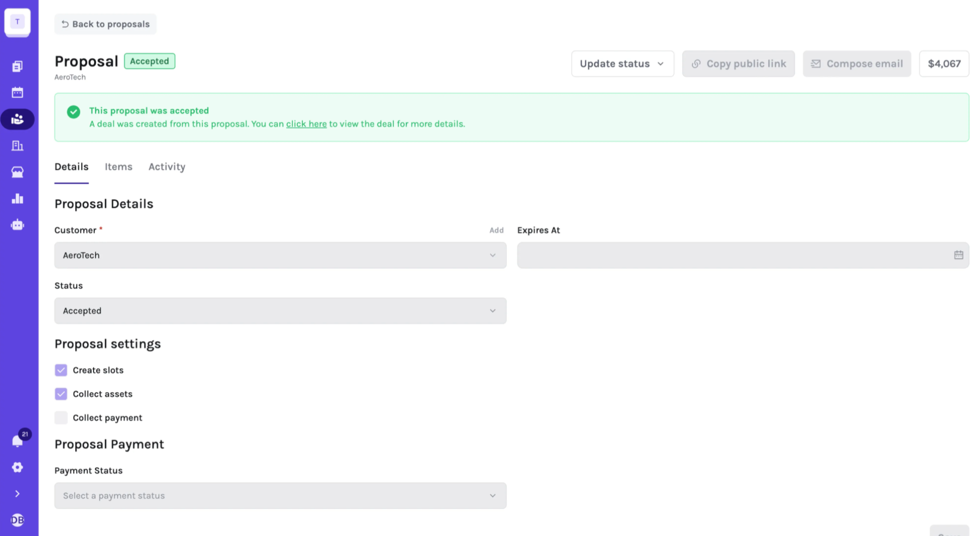Image resolution: width=980 pixels, height=536 pixels.
Task: Follow the 'click here' deal link
Action: coord(306,124)
